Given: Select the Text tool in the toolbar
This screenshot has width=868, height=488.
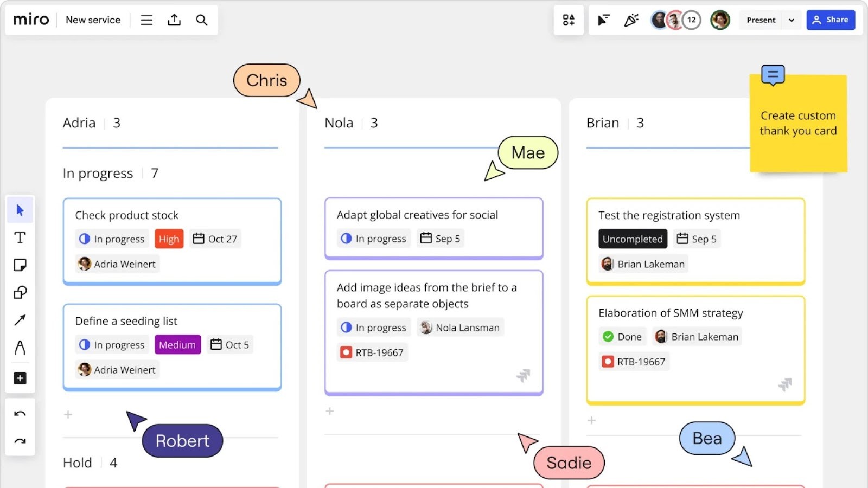Looking at the screenshot, I should pos(20,237).
